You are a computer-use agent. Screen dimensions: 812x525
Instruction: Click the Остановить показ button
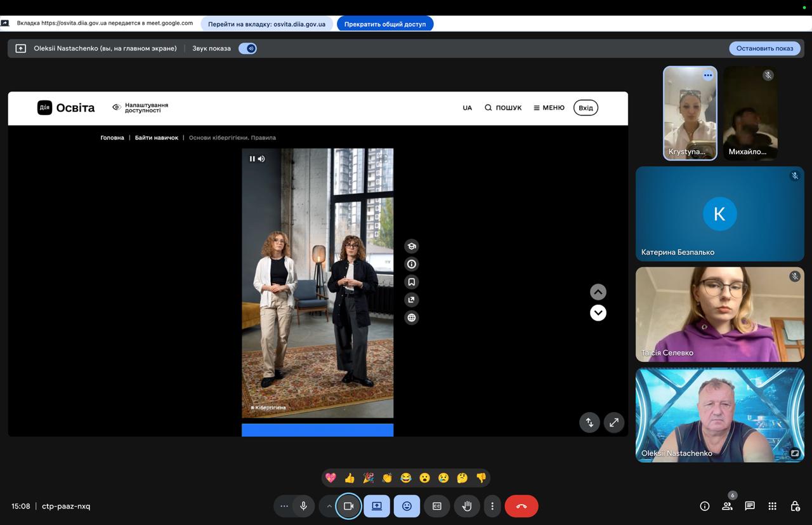(x=764, y=48)
